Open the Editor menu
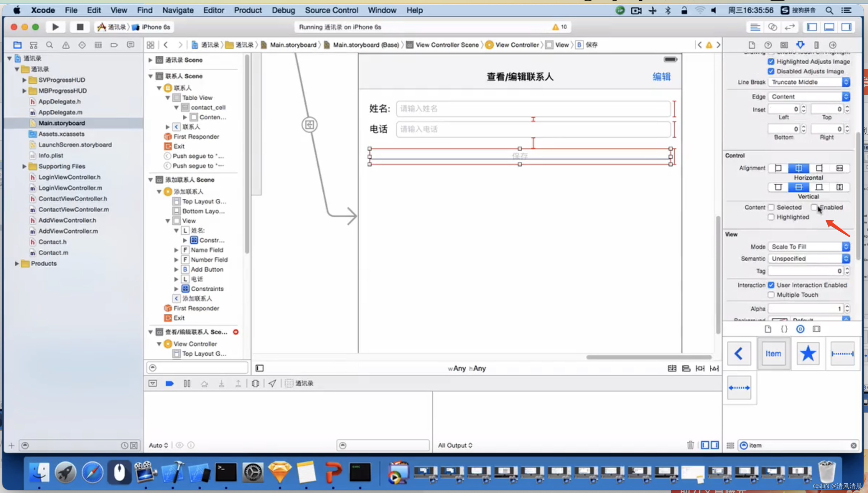The height and width of the screenshot is (493, 868). (x=214, y=10)
